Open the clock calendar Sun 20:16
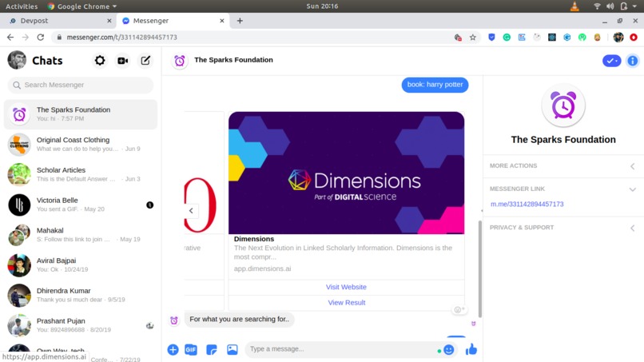644x362 pixels. [322, 6]
